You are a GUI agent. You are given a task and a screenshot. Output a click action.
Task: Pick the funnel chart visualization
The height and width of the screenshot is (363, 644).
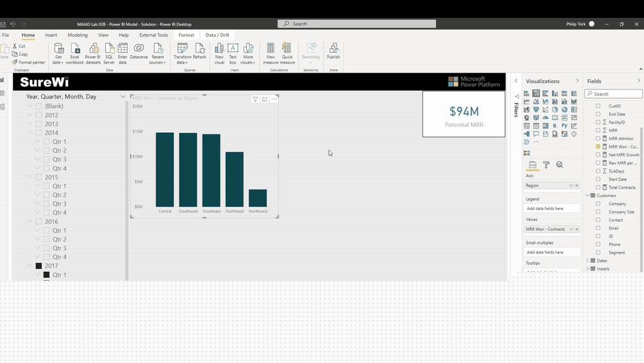[536, 110]
